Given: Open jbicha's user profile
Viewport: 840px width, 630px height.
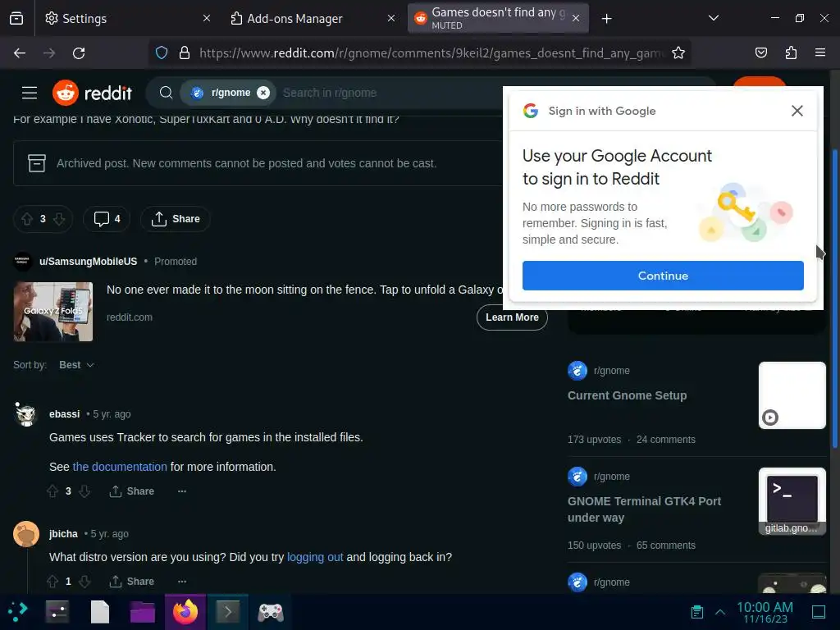Looking at the screenshot, I should coord(63,533).
